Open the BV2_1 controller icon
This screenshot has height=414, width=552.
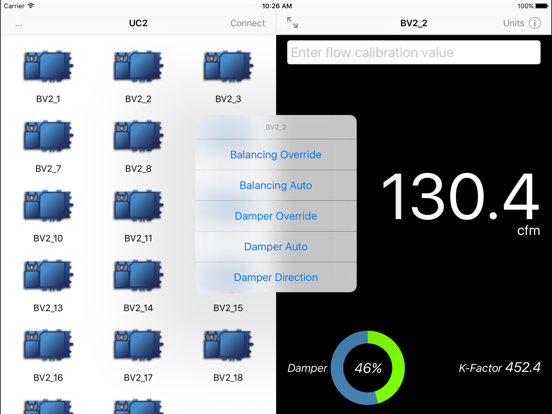tap(48, 66)
